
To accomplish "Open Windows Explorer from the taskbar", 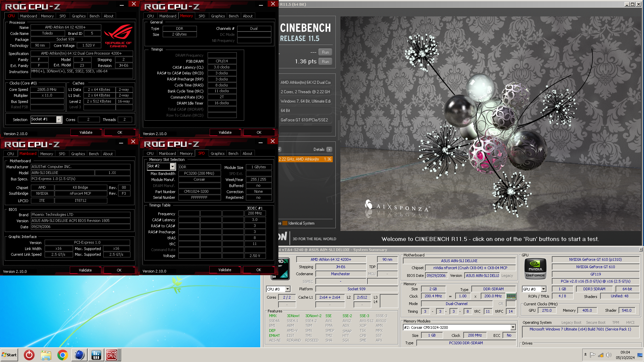I will click(46, 355).
